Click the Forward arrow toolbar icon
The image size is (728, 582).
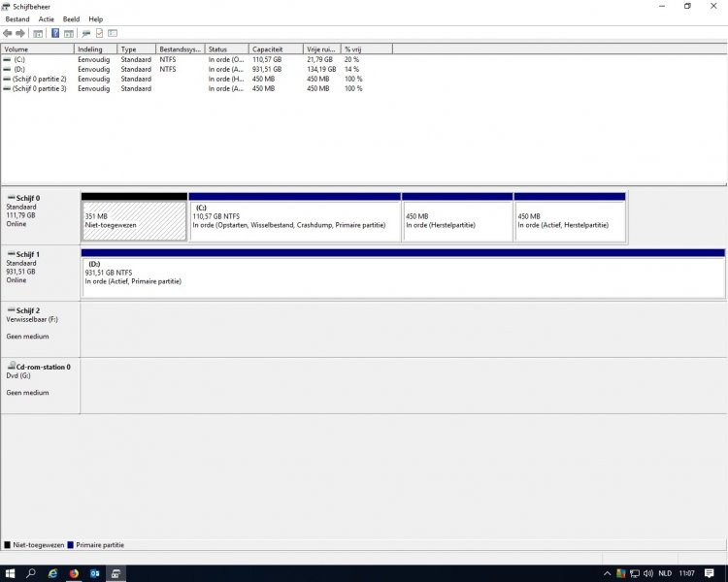[x=20, y=33]
